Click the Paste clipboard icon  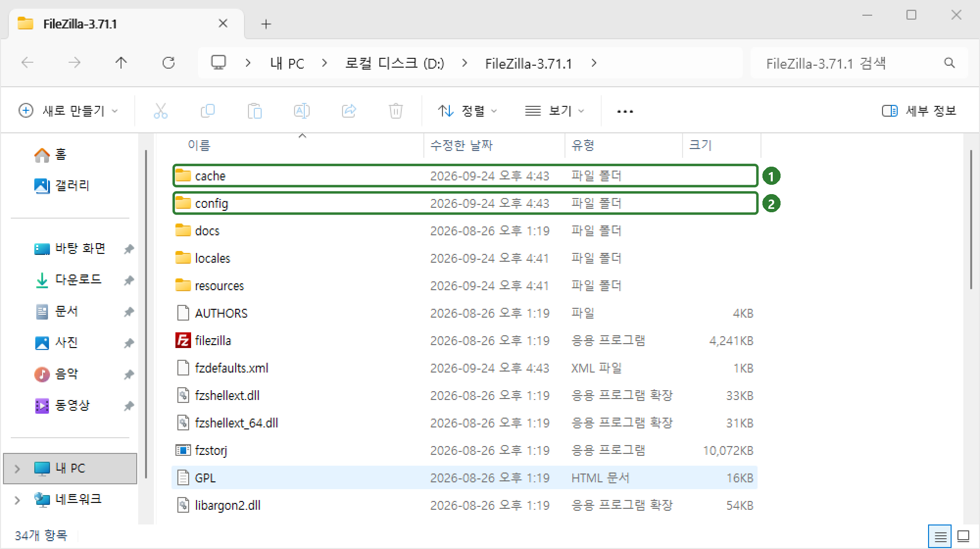click(255, 111)
